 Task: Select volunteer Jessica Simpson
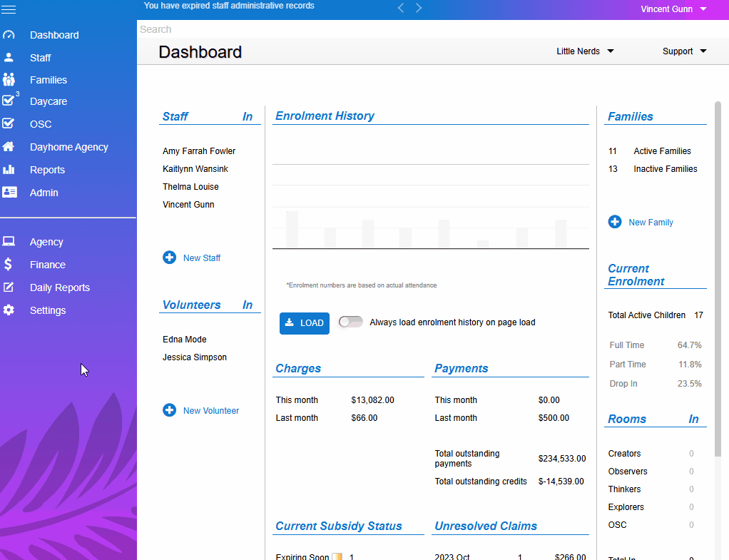tap(195, 357)
